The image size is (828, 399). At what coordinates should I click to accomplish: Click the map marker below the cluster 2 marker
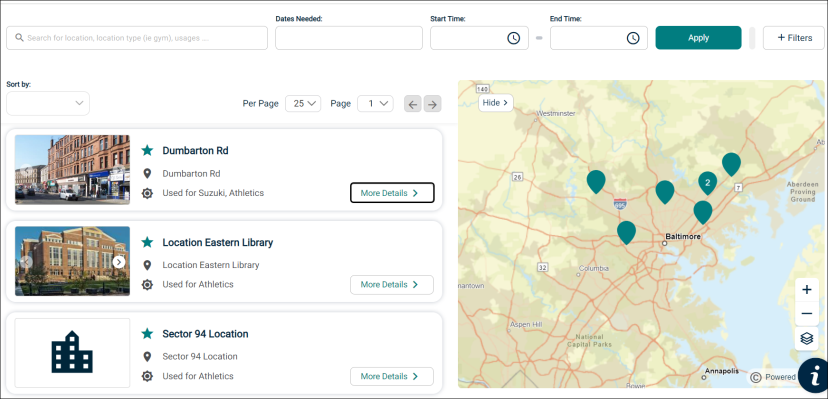coord(703,212)
